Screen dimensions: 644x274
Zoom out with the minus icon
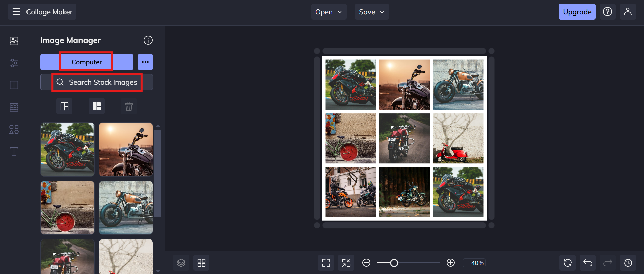pyautogui.click(x=366, y=263)
